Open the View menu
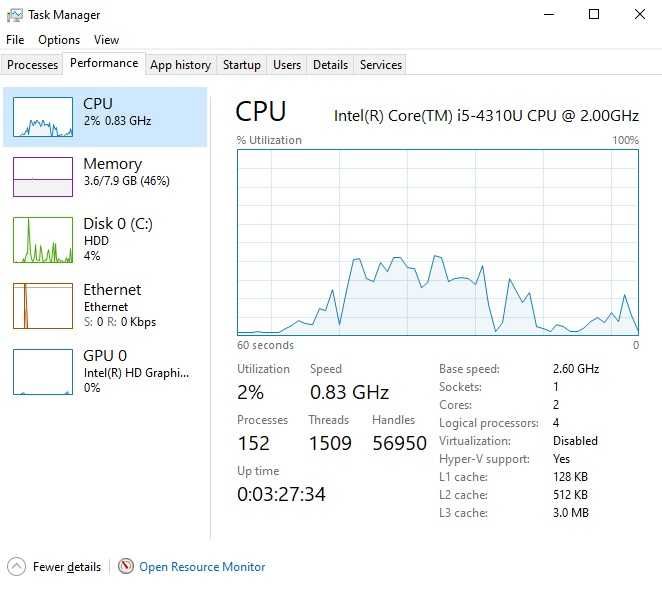Viewport: 662px width, 591px height. pyautogui.click(x=106, y=40)
